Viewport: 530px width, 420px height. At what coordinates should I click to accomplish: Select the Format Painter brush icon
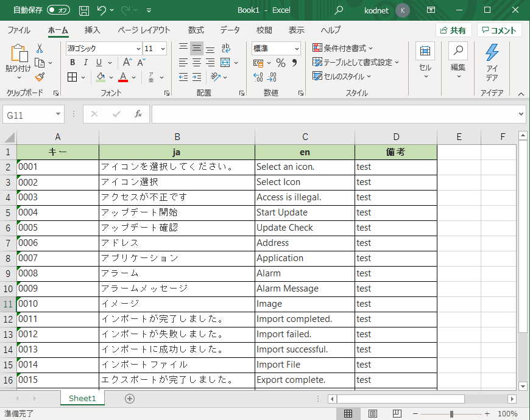coord(40,77)
